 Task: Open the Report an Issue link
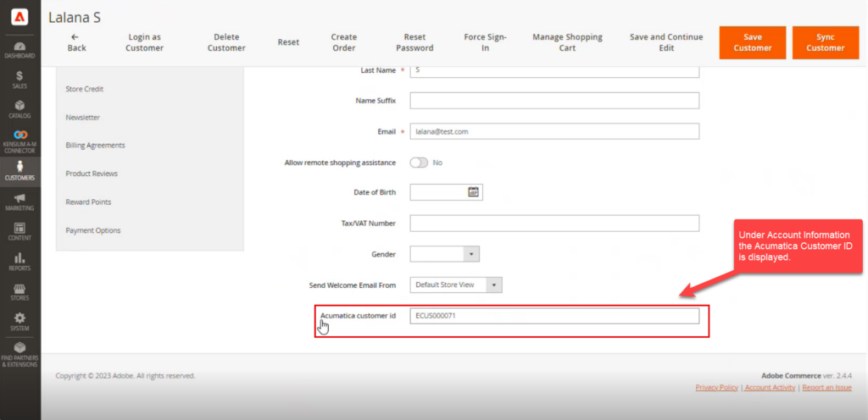tap(827, 388)
